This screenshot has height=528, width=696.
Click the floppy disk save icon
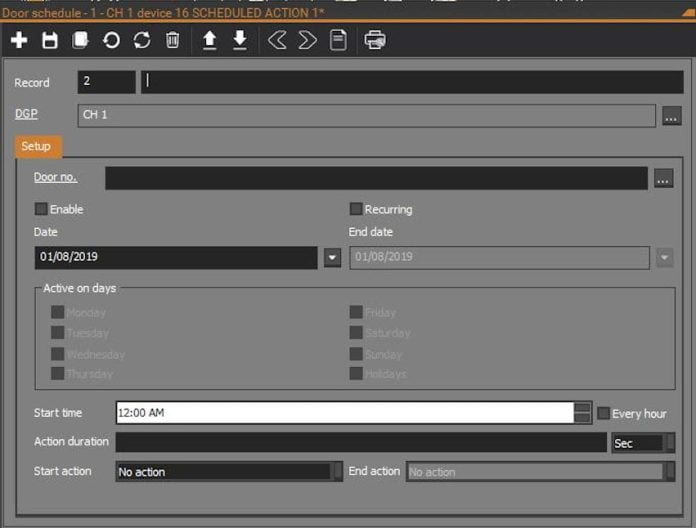49,41
